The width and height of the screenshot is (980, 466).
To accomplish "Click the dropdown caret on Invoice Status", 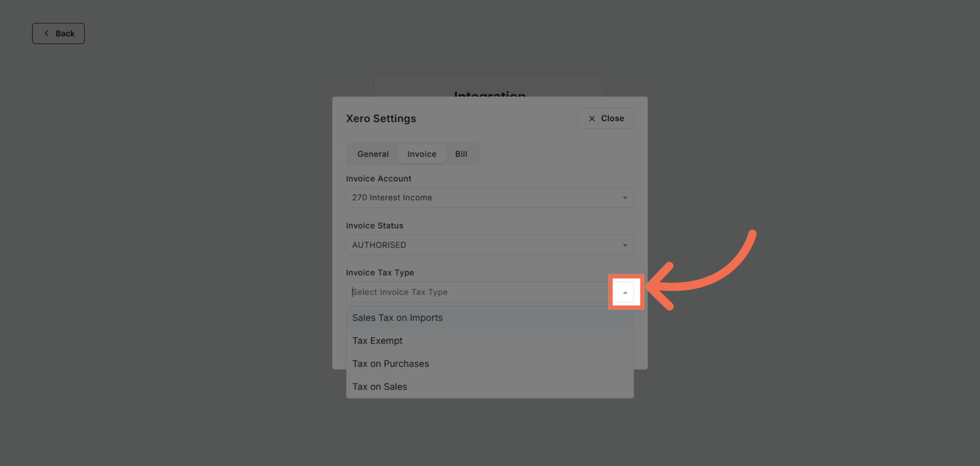I will (x=625, y=245).
